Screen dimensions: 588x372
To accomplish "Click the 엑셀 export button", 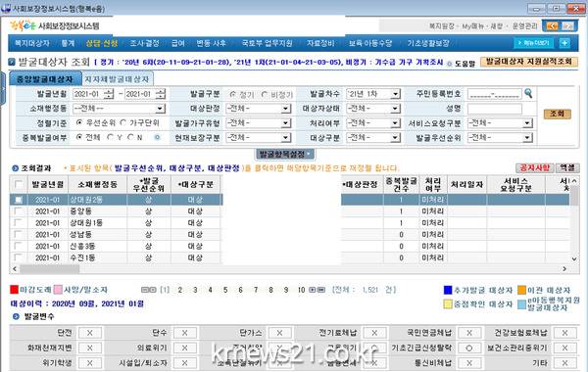I will coord(567,167).
